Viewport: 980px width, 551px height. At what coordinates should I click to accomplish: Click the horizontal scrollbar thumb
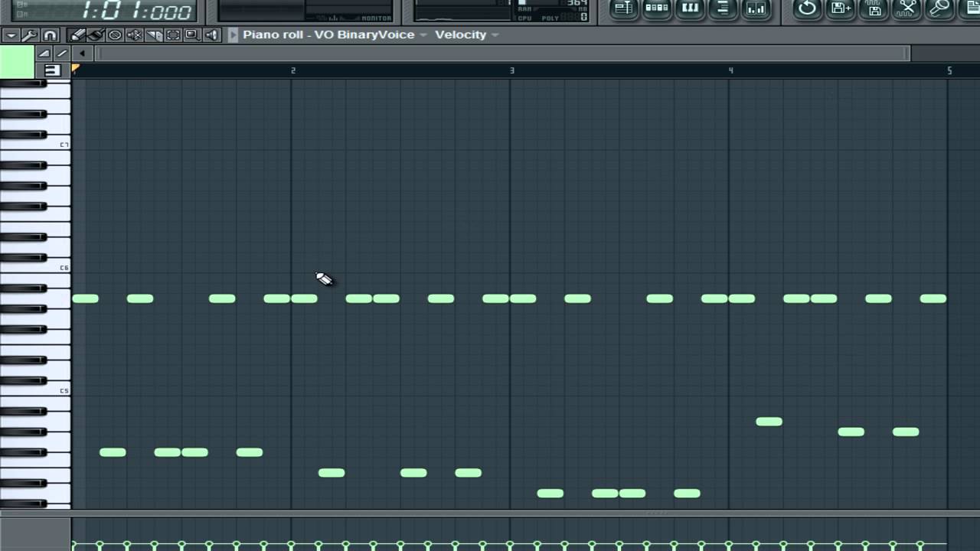click(502, 54)
